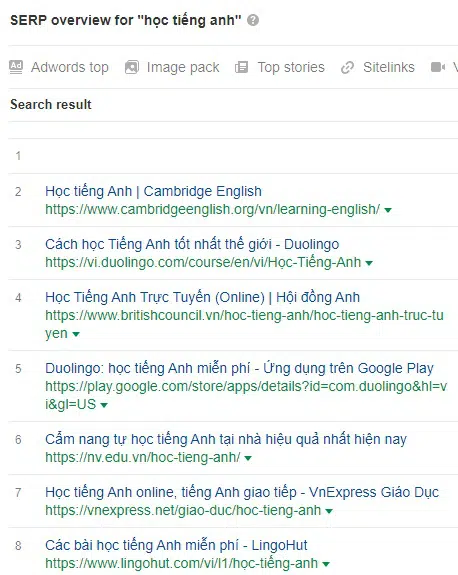Click the SERP overview heading text
458x575 pixels.
click(126, 20)
